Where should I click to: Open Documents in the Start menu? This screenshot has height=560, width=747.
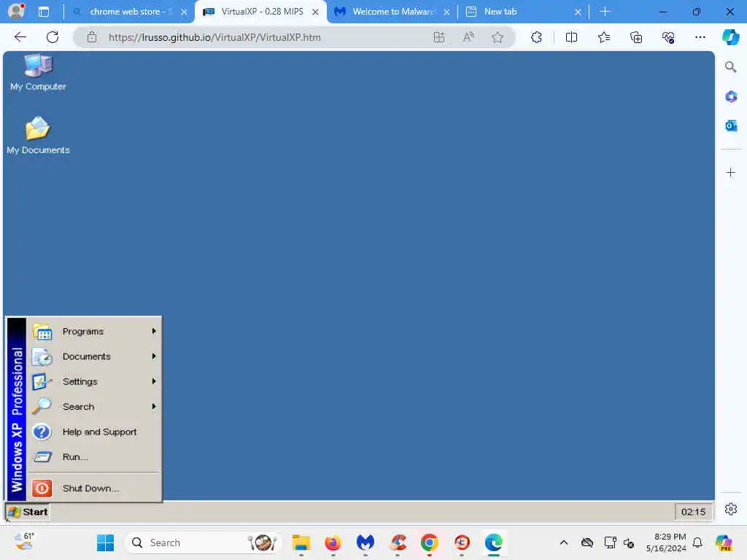point(94,356)
